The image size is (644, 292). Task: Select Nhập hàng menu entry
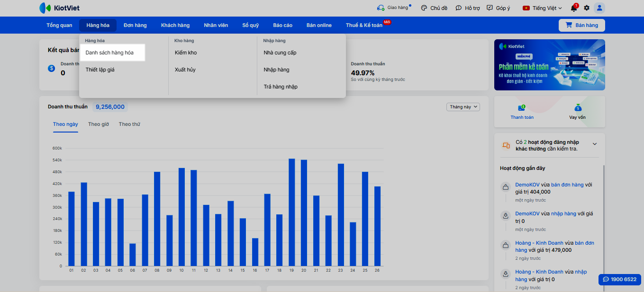coord(276,70)
